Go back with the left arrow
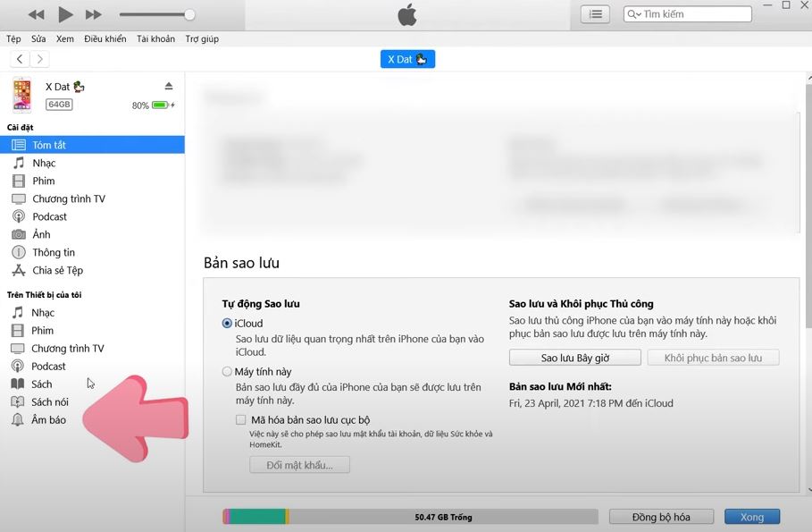The height and width of the screenshot is (532, 812). tap(20, 59)
